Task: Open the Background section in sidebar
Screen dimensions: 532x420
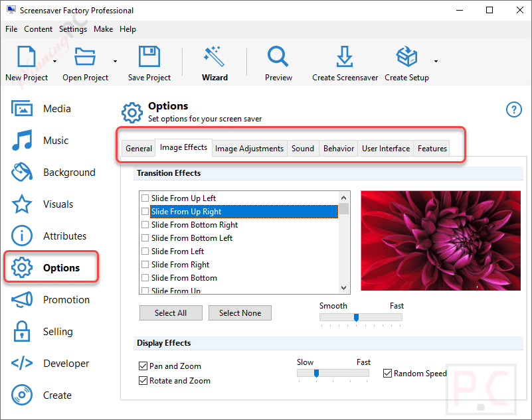Action: [53, 173]
